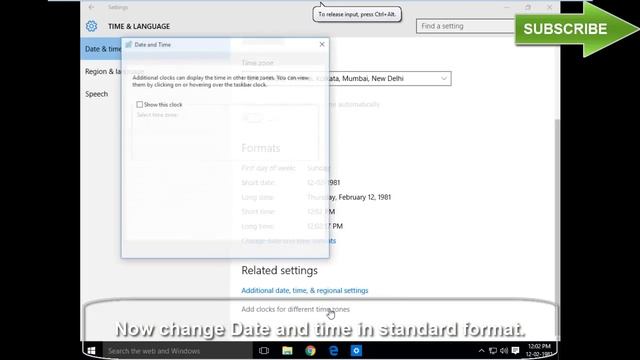Image resolution: width=640 pixels, height=360 pixels.
Task: Click Find a setting search box
Action: [465, 26]
